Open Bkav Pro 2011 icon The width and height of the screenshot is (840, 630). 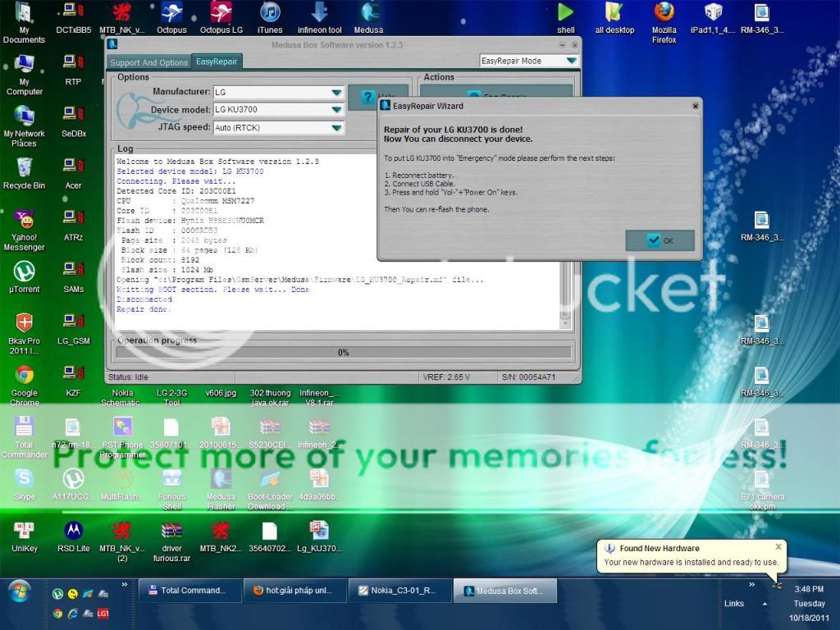tap(24, 334)
